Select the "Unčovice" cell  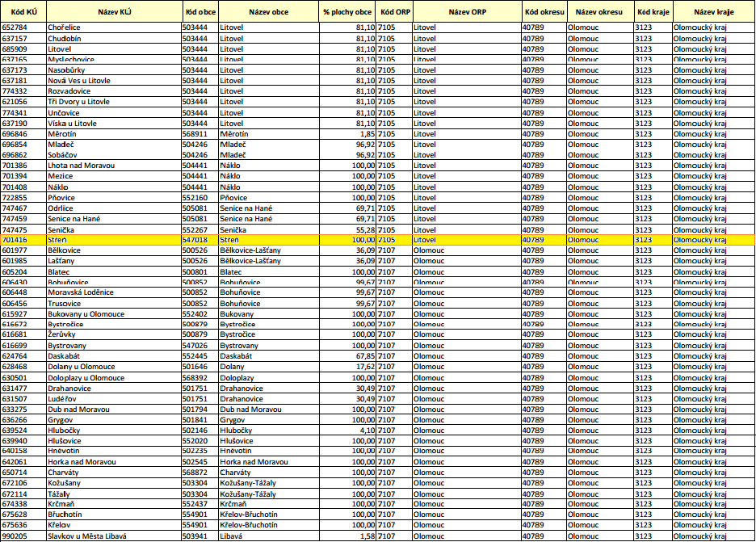[x=114, y=113]
